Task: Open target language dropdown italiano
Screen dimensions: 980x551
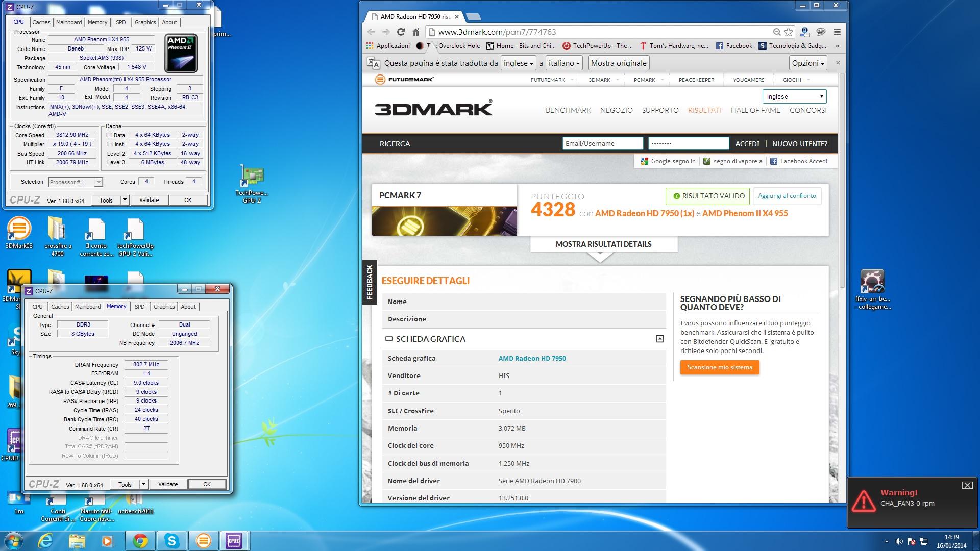Action: point(565,63)
